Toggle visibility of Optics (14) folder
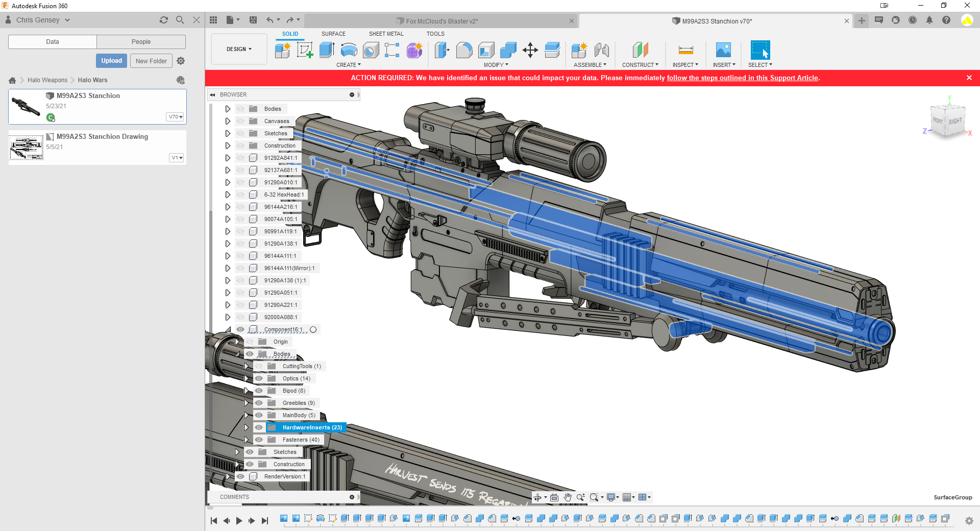Image resolution: width=980 pixels, height=531 pixels. coord(259,378)
